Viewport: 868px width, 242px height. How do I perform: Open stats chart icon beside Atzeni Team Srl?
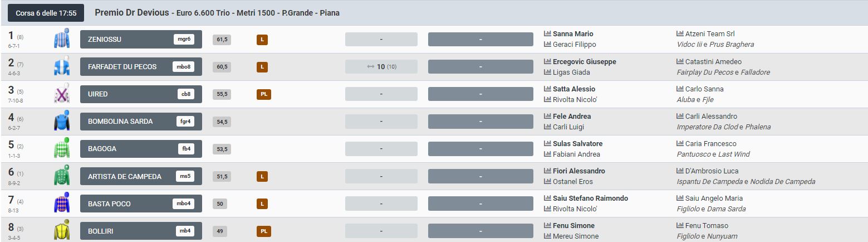tap(680, 34)
